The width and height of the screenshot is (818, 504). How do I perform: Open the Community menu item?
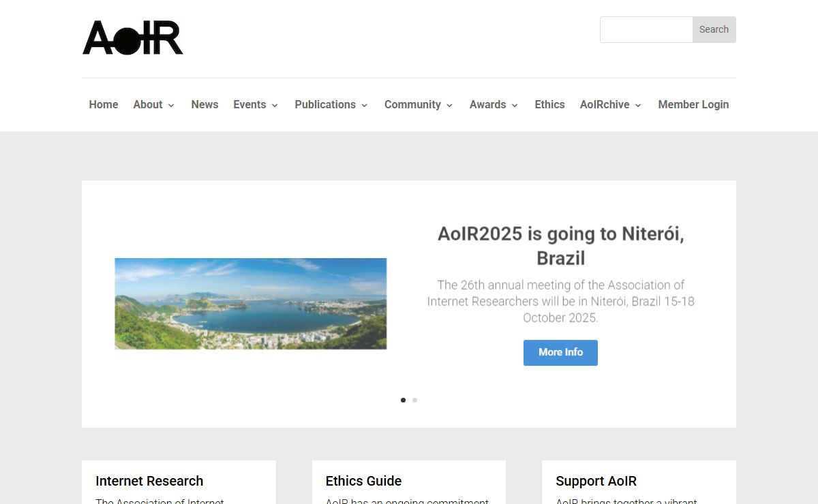click(x=412, y=104)
